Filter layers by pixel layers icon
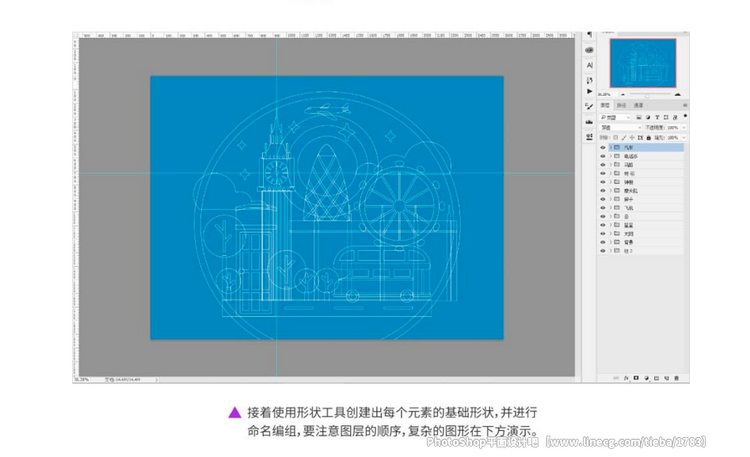750x457 pixels. 639,117
